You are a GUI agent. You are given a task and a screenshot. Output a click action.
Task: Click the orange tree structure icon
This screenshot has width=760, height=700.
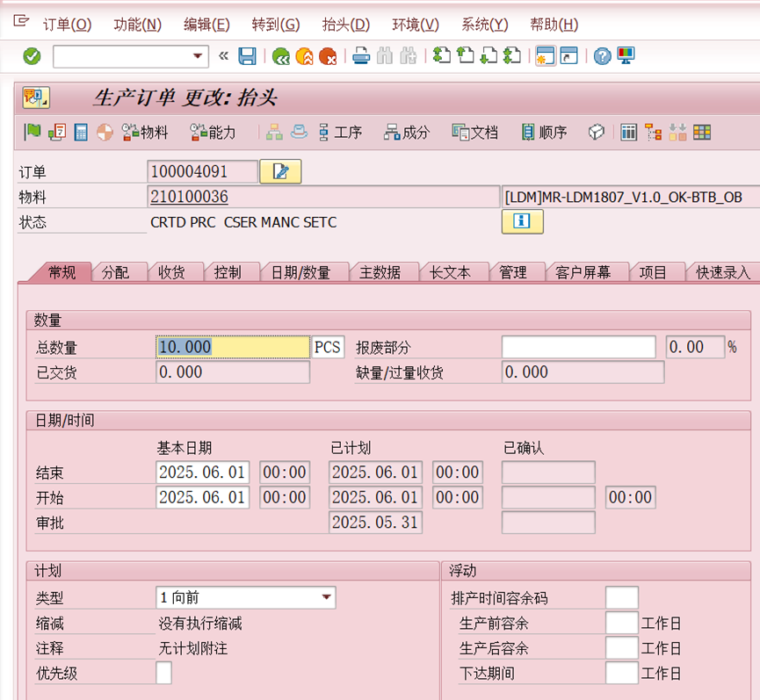click(653, 132)
